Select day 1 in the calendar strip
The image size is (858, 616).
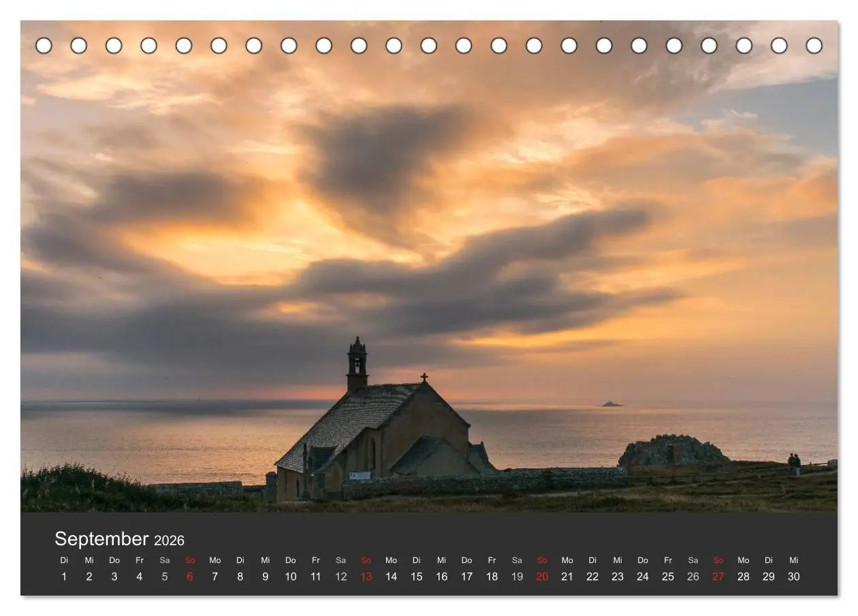pyautogui.click(x=64, y=577)
